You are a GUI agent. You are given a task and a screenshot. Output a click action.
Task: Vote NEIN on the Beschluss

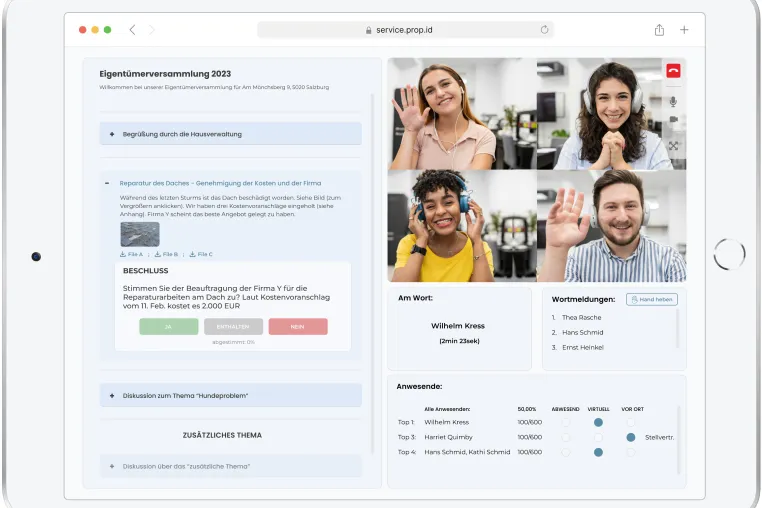point(298,327)
